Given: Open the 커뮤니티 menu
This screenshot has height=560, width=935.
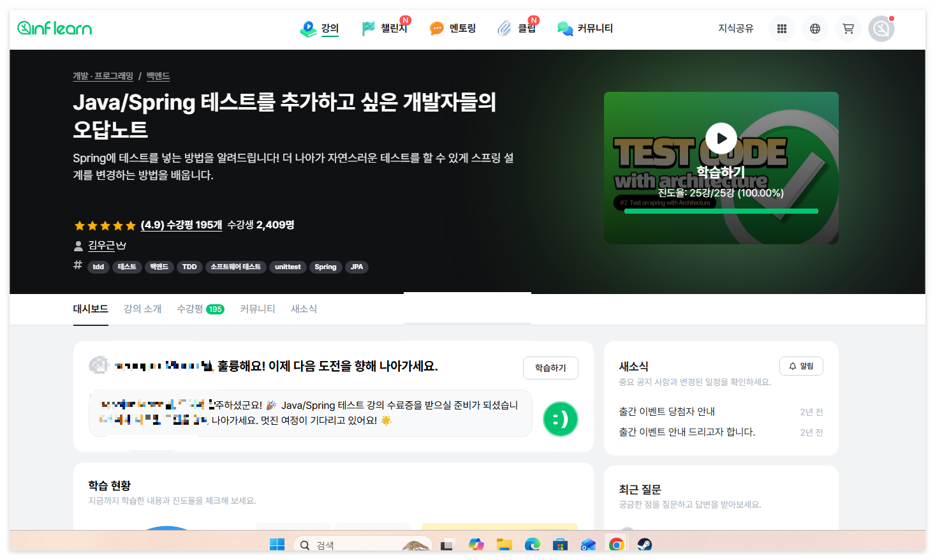Looking at the screenshot, I should (x=585, y=29).
